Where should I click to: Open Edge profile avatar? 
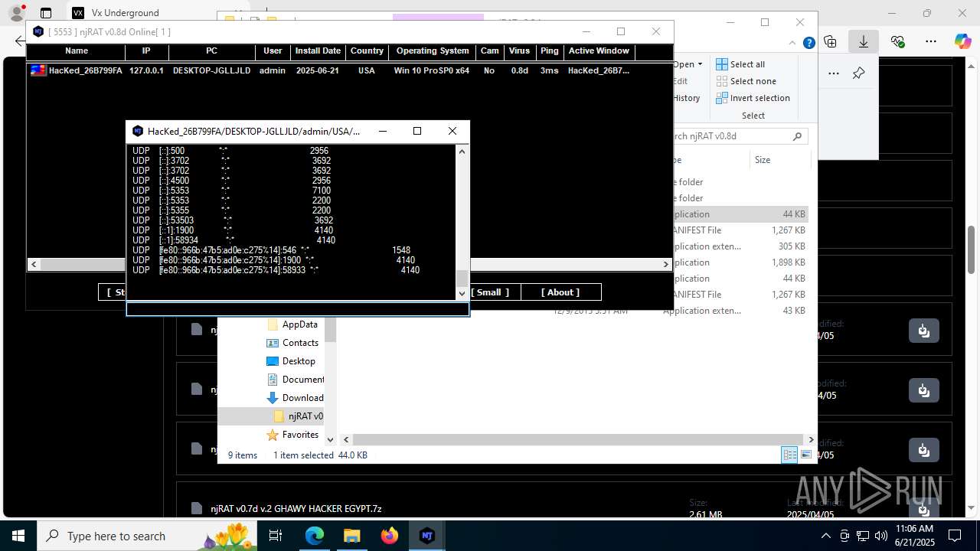click(x=17, y=12)
